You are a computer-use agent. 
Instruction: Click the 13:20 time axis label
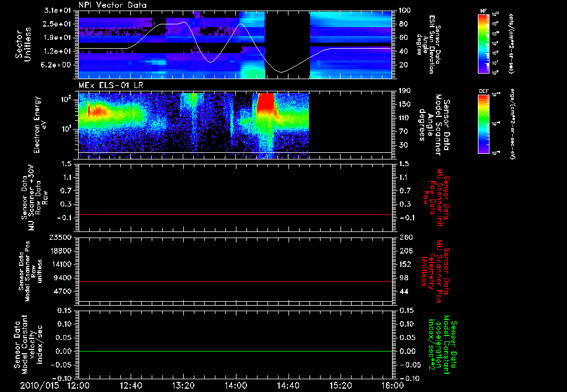pos(183,385)
